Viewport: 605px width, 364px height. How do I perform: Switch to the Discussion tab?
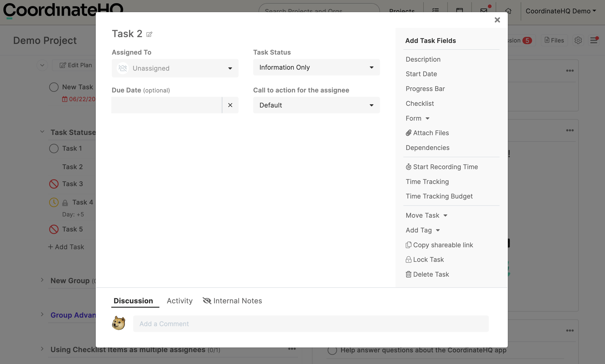(x=133, y=301)
